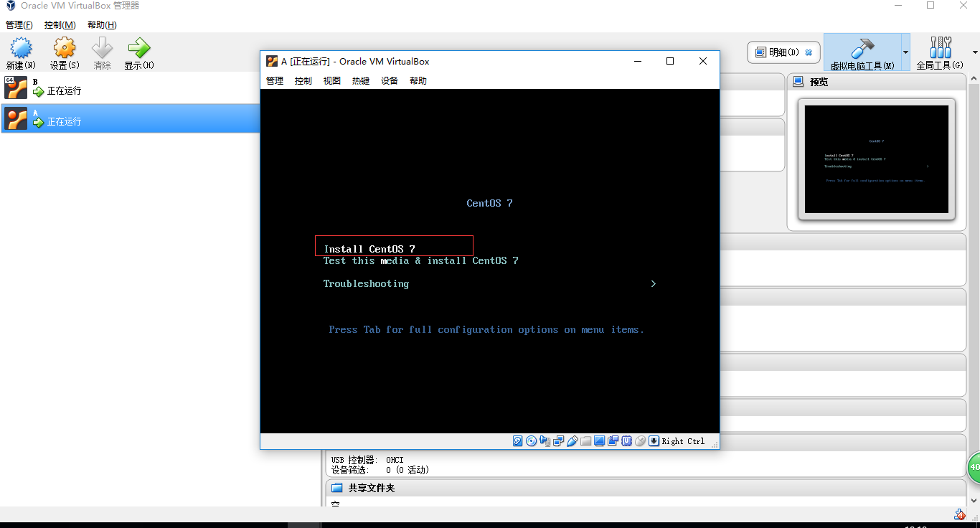Select the 虚拟电脑工具(M) hammer tool button
Image resolution: width=980 pixels, height=528 pixels.
[x=862, y=52]
